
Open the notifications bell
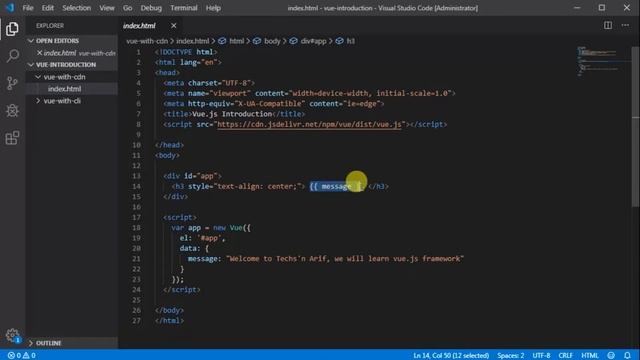click(627, 356)
